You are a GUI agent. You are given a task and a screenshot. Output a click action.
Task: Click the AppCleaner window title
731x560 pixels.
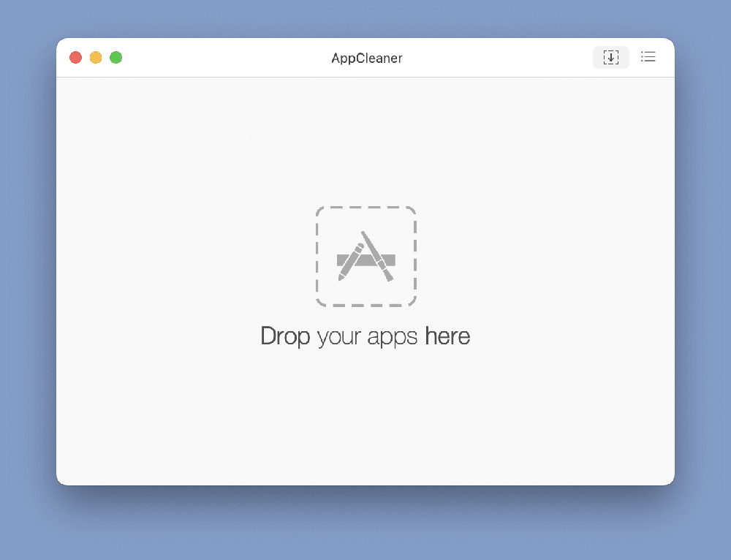coord(367,58)
